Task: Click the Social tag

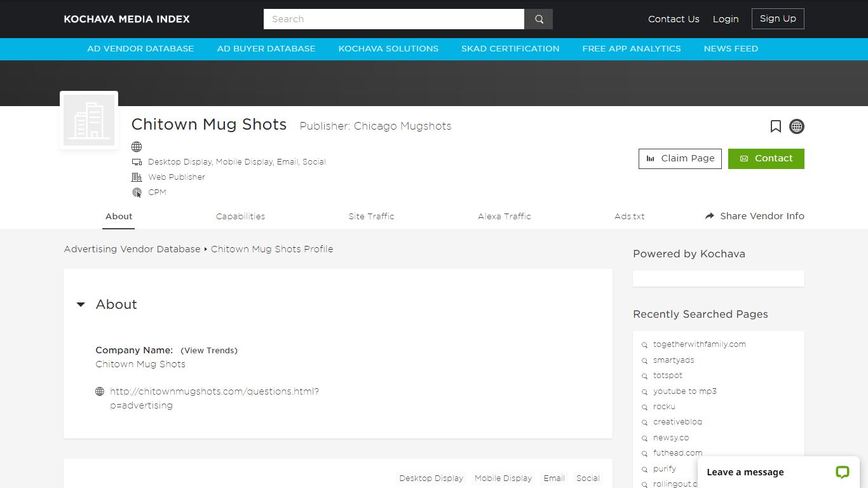Action: coord(587,478)
